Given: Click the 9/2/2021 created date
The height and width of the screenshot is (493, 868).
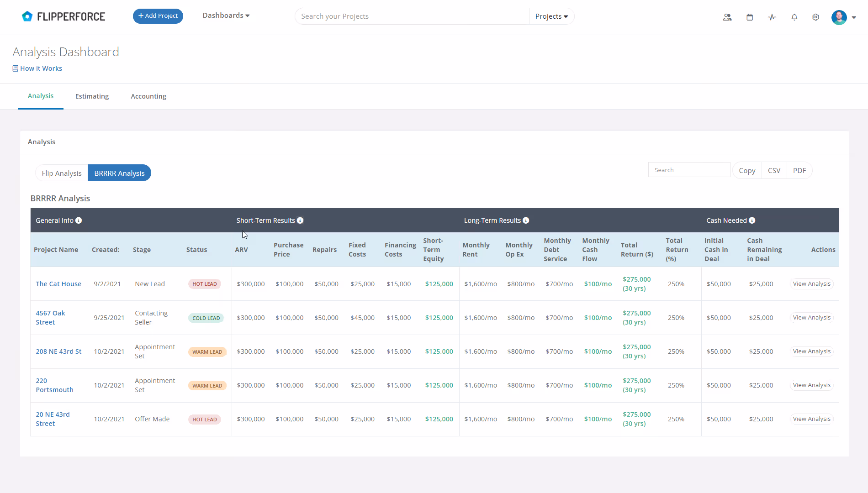Looking at the screenshot, I should tap(107, 284).
